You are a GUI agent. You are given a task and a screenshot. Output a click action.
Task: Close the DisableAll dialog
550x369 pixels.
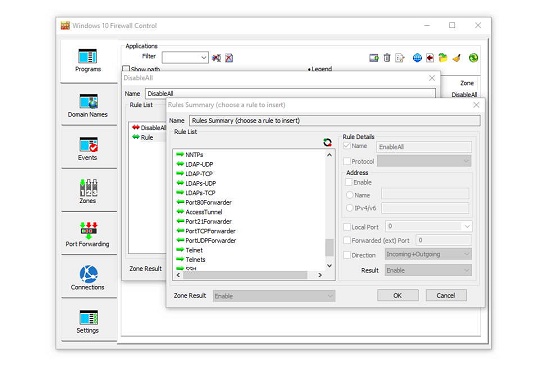coord(432,78)
